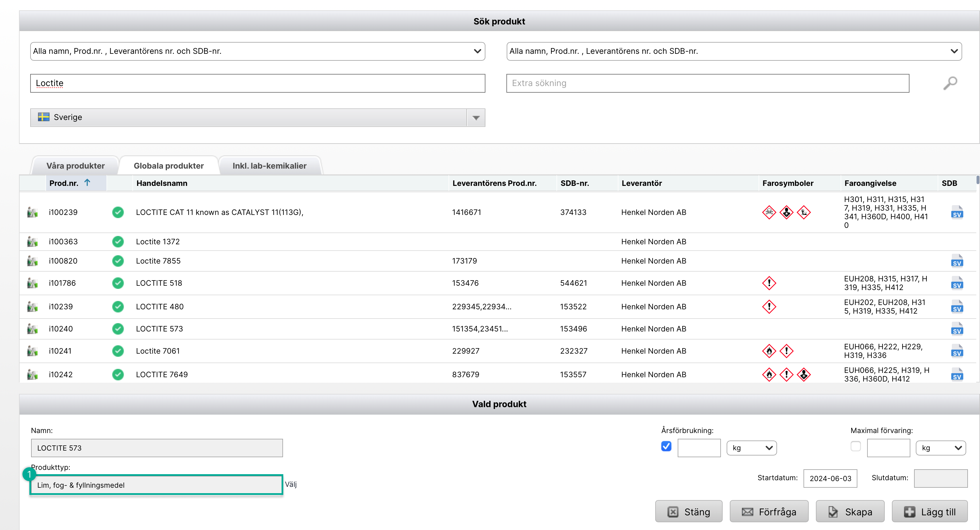The width and height of the screenshot is (980, 530).
Task: Expand the Sverige country selector
Action: (x=476, y=117)
